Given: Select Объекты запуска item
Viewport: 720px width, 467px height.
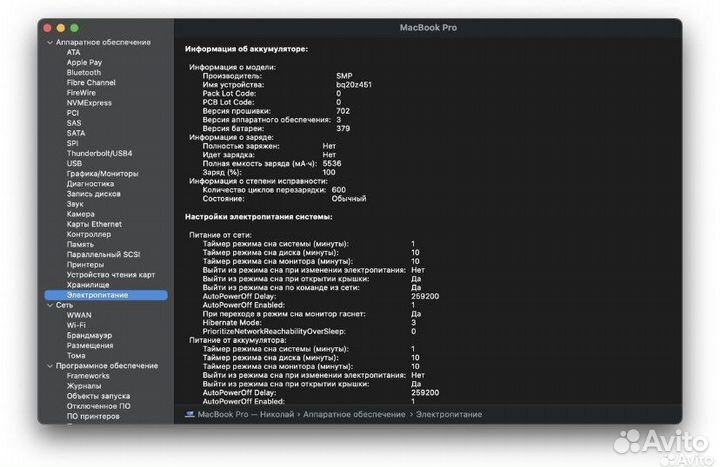Looking at the screenshot, I should [x=98, y=396].
